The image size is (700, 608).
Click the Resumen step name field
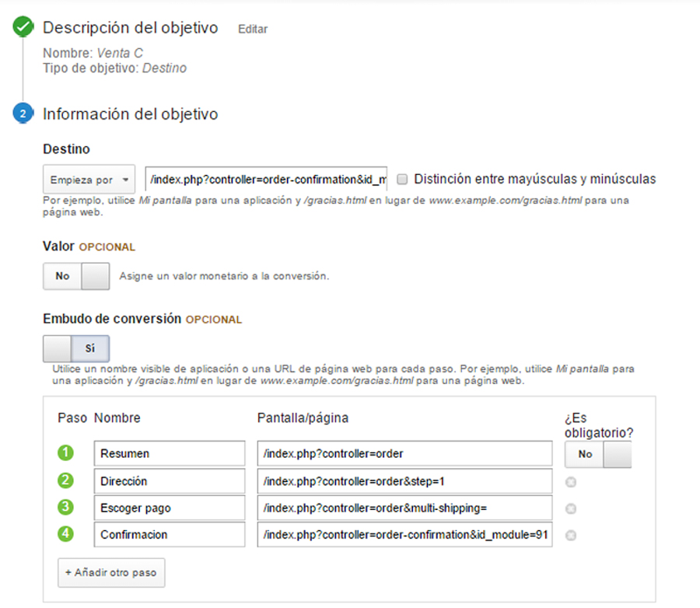click(169, 454)
